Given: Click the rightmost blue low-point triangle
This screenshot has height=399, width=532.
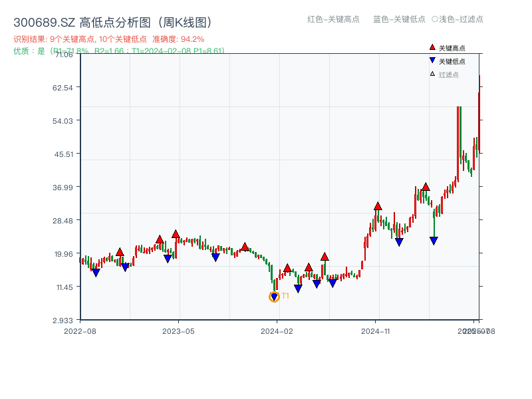Looking at the screenshot, I should [434, 241].
